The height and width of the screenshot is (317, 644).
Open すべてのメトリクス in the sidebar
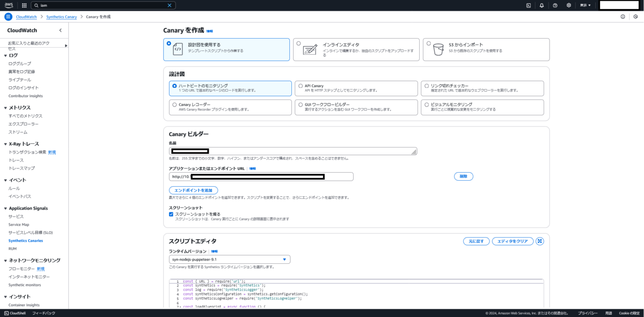(25, 116)
